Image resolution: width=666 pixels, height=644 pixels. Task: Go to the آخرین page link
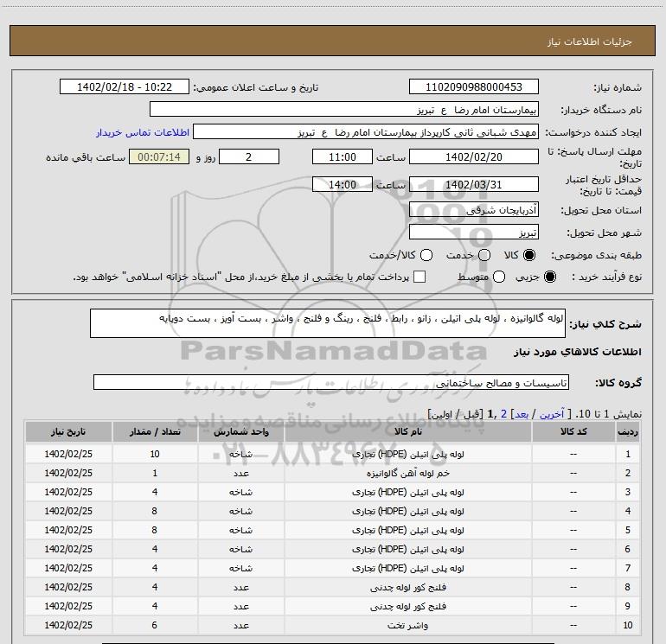point(552,413)
